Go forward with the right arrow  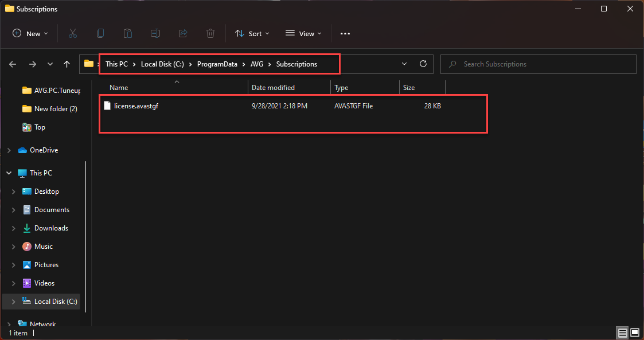click(33, 64)
